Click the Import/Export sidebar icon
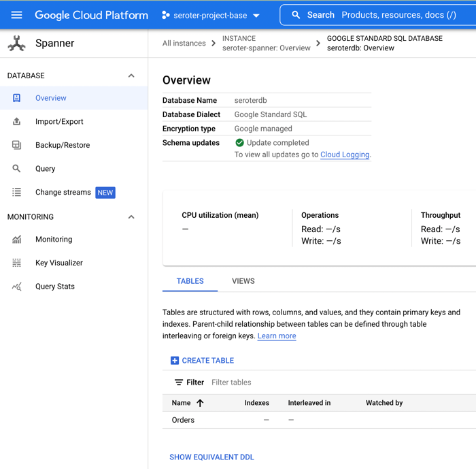Image resolution: width=476 pixels, height=469 pixels. [16, 122]
